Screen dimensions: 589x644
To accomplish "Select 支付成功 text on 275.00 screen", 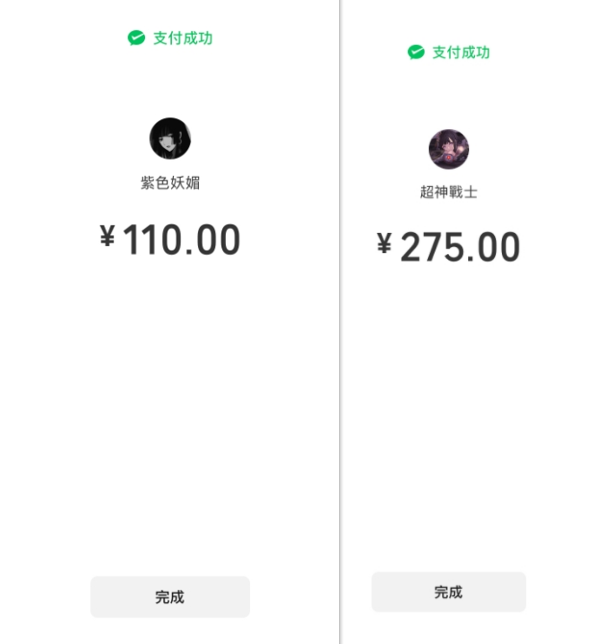I will (461, 53).
